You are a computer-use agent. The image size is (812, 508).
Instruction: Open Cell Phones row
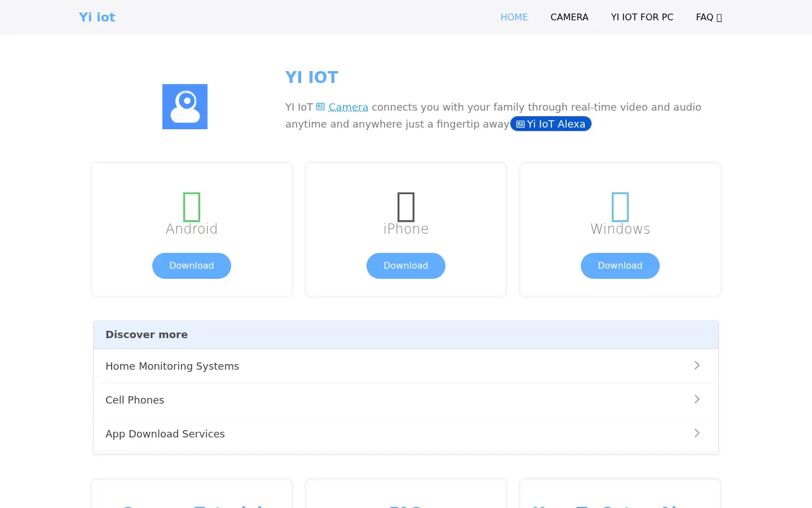(x=406, y=400)
